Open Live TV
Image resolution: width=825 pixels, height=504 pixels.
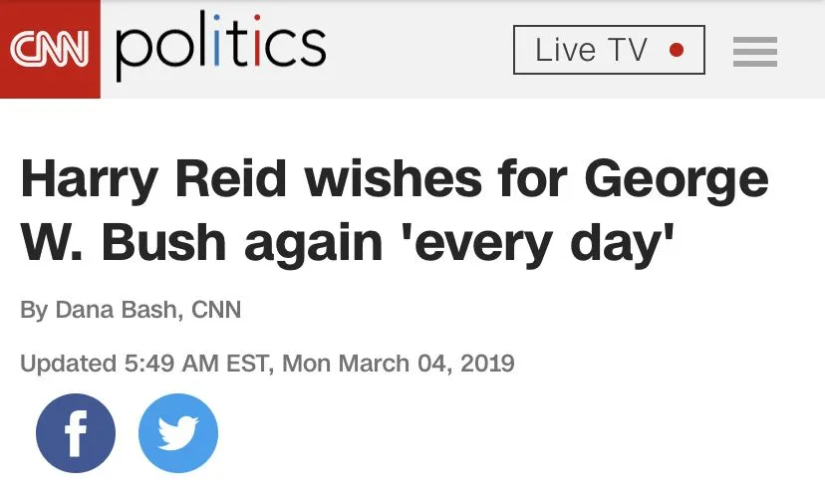tap(592, 50)
